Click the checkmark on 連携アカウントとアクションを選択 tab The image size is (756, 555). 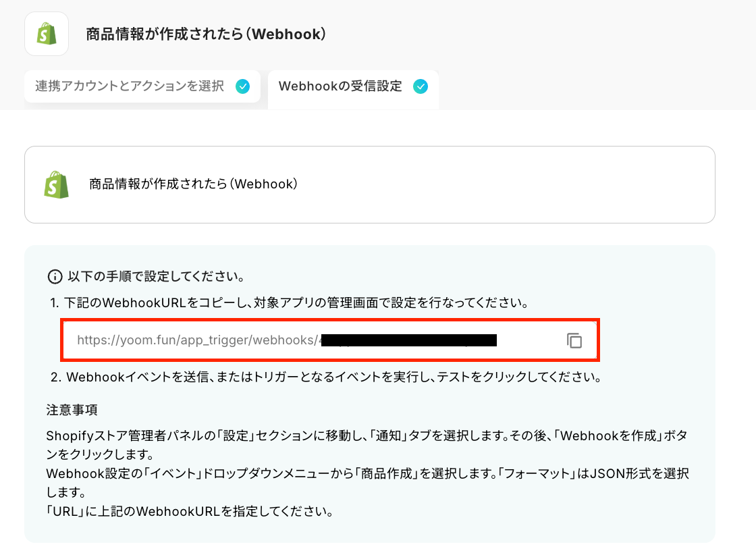click(242, 86)
